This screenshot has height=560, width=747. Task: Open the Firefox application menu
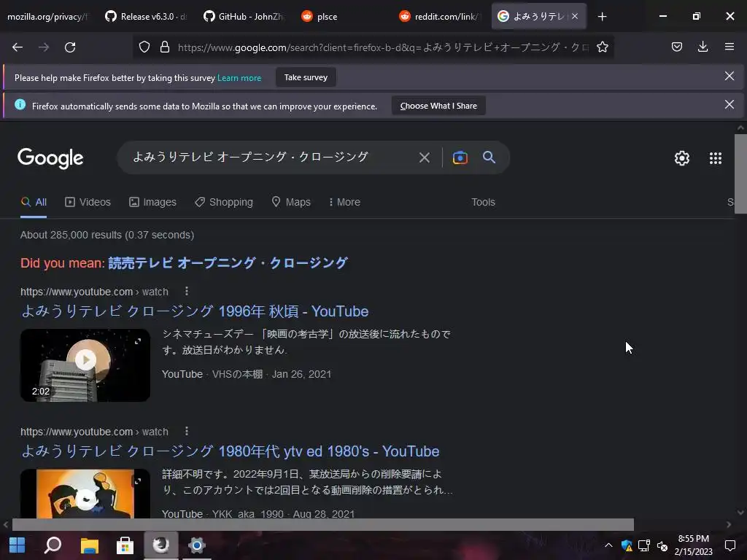click(729, 47)
